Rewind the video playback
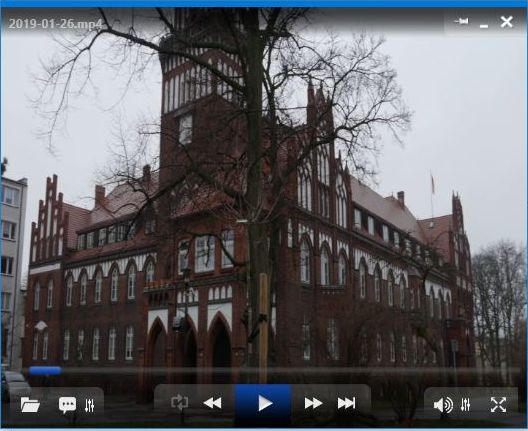This screenshot has width=528, height=431. [x=213, y=403]
